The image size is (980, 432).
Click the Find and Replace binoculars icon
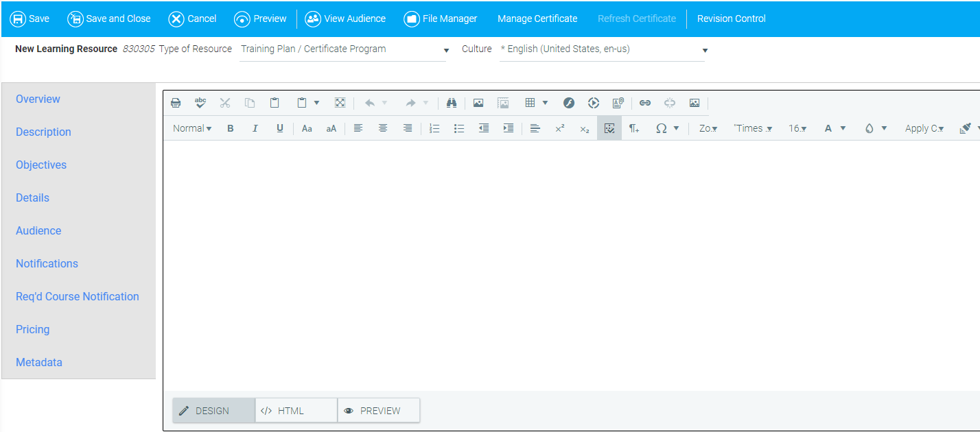[451, 103]
